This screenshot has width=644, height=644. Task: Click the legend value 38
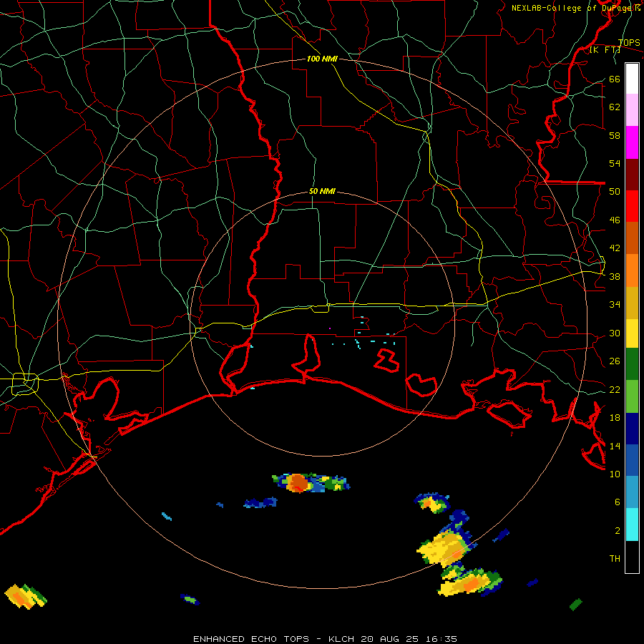(x=615, y=276)
